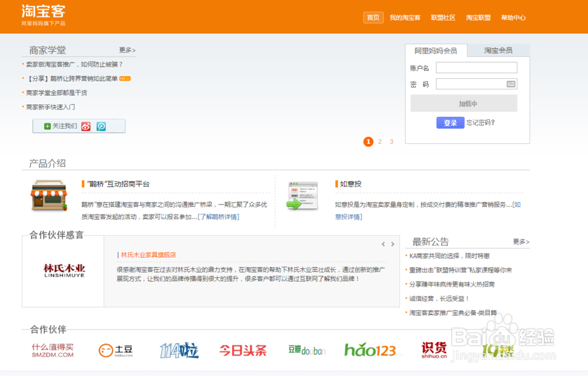This screenshot has width=588, height=376.
Task: Go to 首页 in top navigation
Action: pos(373,18)
